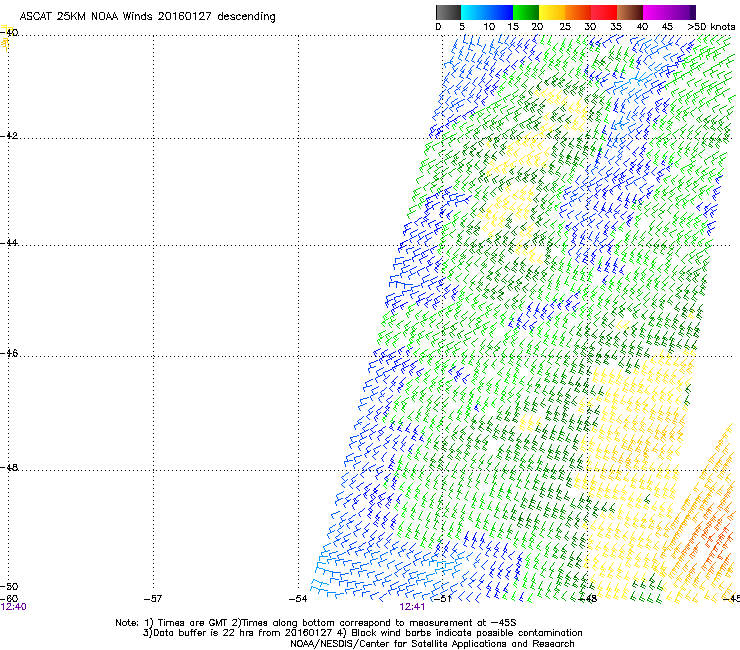Pick the cyan-to-blue segment of the color bar
This screenshot has height=650, width=740.
[x=487, y=12]
